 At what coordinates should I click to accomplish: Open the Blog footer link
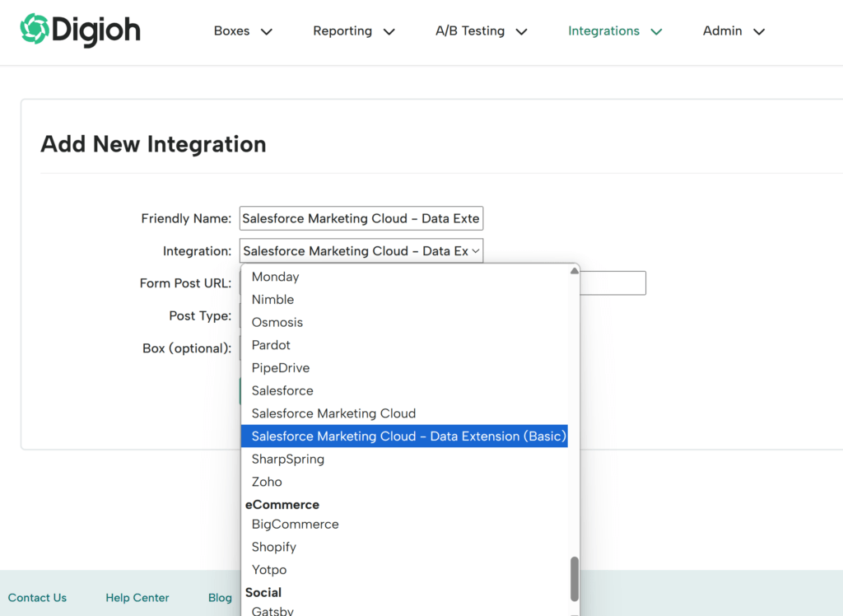coord(220,598)
